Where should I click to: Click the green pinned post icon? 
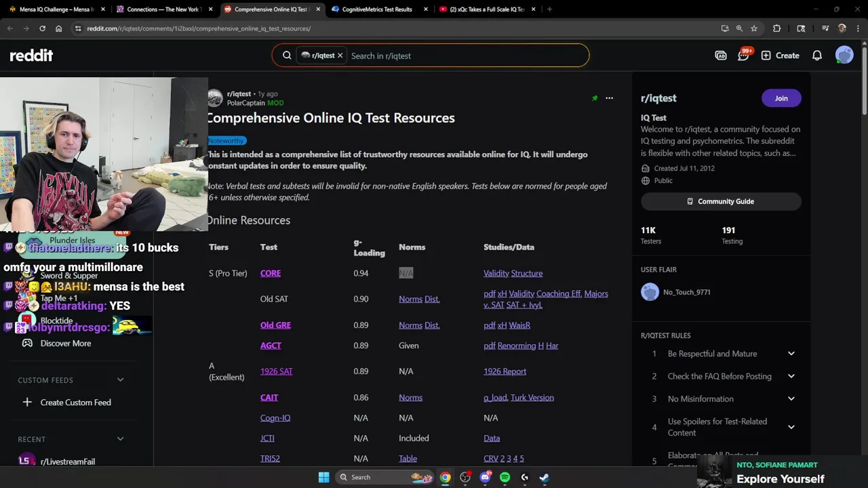point(595,98)
